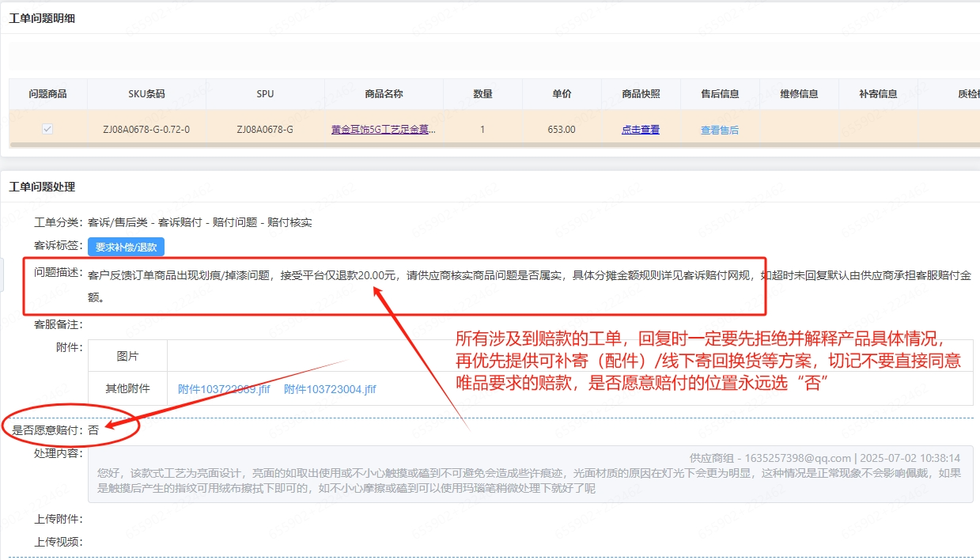Click the SKU条码 column header
This screenshot has height=560, width=980.
146,93
